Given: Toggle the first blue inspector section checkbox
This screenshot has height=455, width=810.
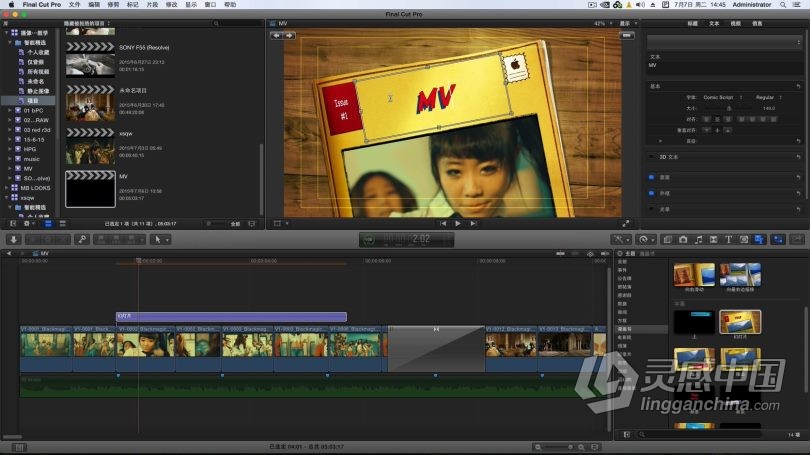Looking at the screenshot, I should point(651,177).
